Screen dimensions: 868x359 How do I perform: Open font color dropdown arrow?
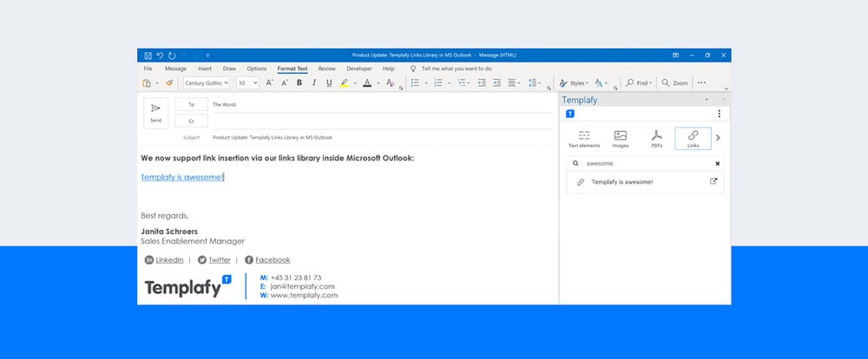click(x=378, y=83)
